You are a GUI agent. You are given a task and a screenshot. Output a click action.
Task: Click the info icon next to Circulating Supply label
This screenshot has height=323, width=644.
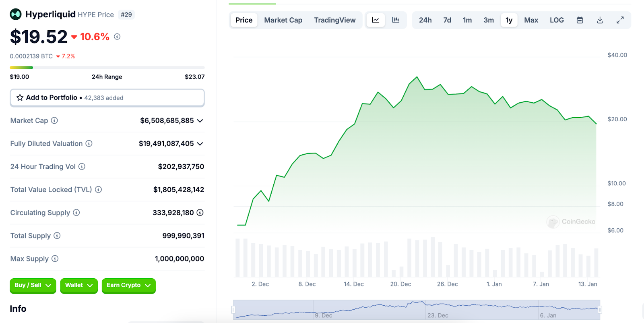(76, 213)
